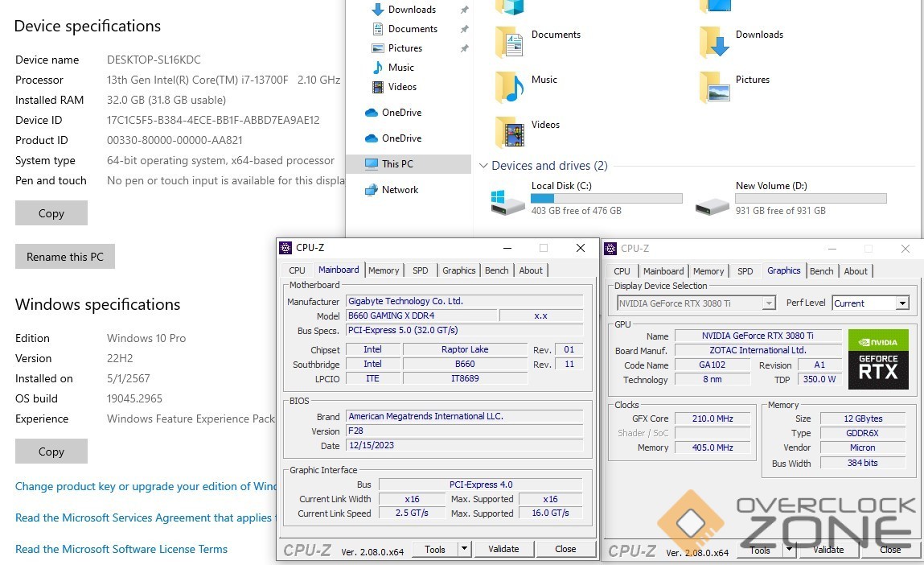The image size is (924, 565).
Task: Expand the Tools dropdown arrow in Mainboard window
Action: coord(464,549)
